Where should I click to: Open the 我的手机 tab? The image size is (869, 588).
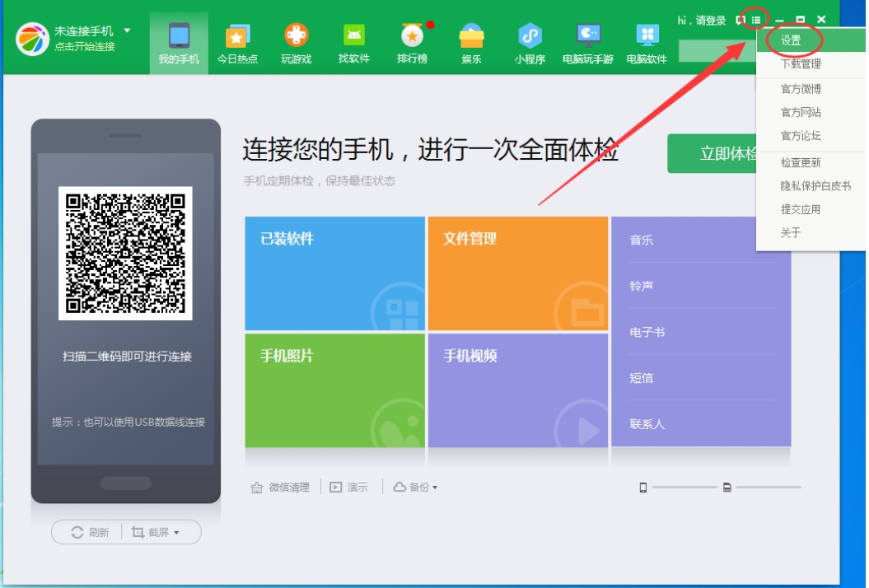(179, 43)
